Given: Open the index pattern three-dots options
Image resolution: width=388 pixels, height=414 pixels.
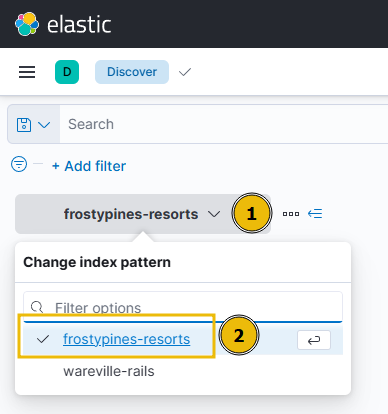Looking at the screenshot, I should tap(291, 214).
